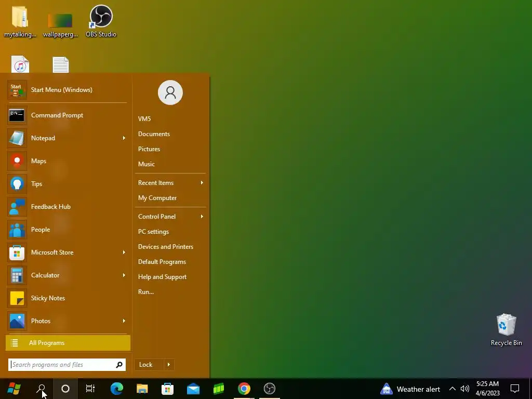Open Start Menu (Windows) entry
This screenshot has width=532, height=399.
67,90
